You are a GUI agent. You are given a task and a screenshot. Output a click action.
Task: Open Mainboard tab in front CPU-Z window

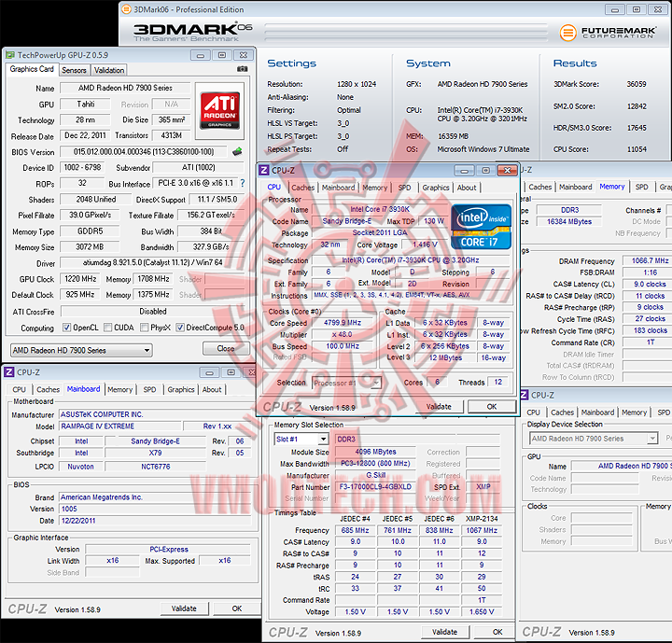pos(338,188)
